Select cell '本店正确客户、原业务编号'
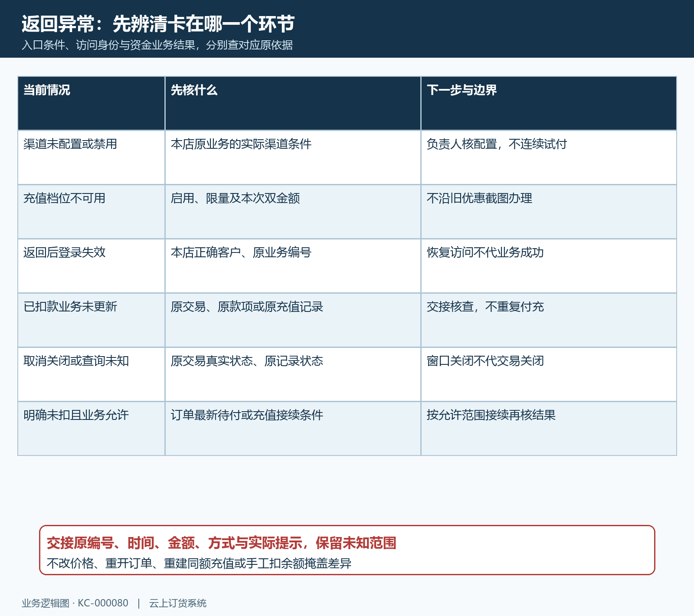 coord(293,266)
